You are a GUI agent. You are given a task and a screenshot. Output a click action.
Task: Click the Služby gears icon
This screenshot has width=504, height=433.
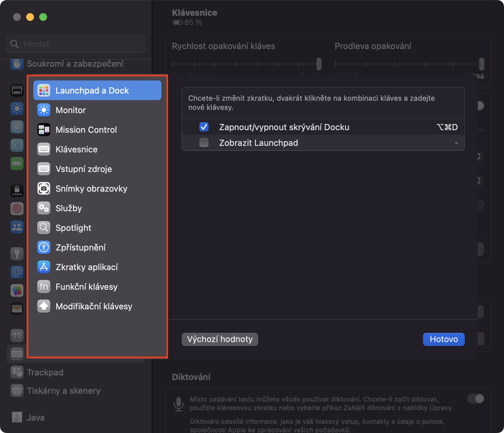coord(44,208)
